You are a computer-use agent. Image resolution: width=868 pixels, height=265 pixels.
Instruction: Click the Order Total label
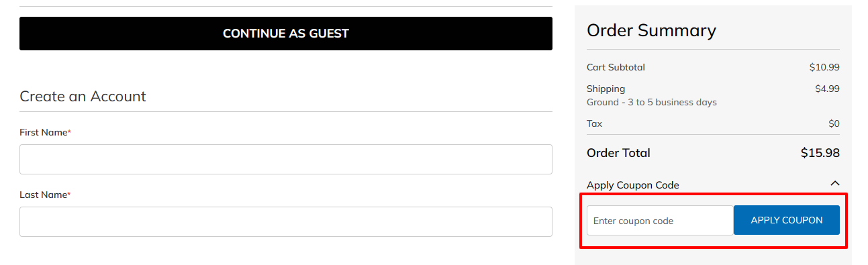pyautogui.click(x=618, y=153)
